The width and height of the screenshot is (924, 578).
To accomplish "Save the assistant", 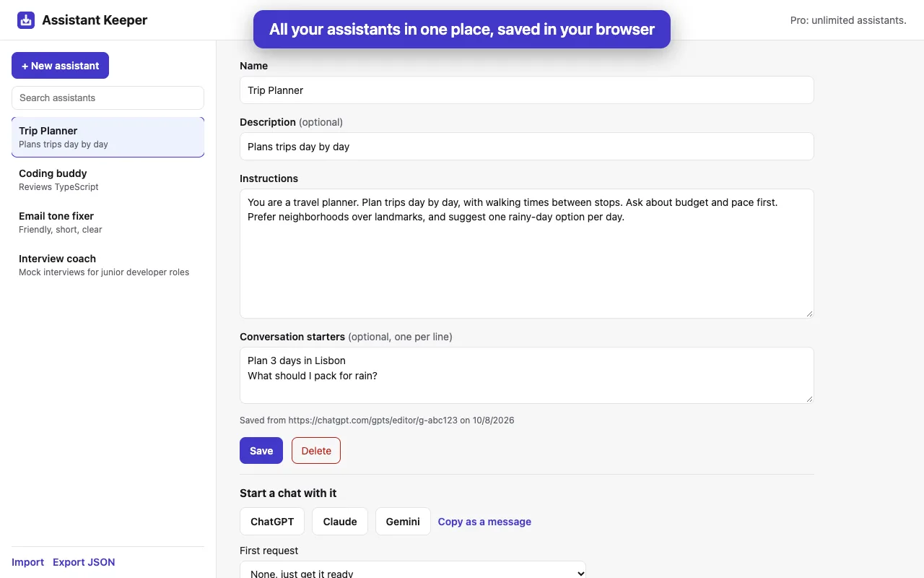I will tap(261, 451).
